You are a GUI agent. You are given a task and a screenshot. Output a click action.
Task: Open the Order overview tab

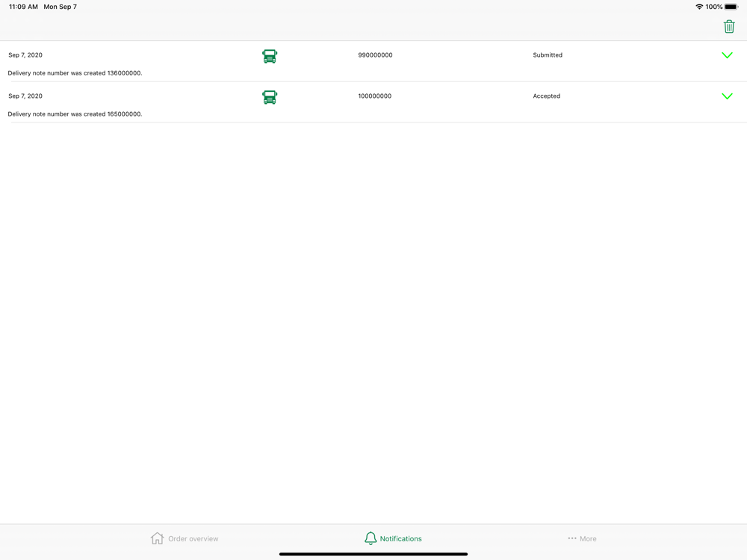pyautogui.click(x=185, y=538)
